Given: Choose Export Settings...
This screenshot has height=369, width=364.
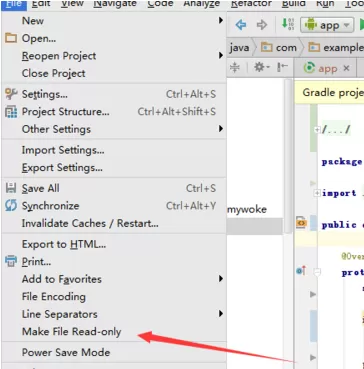Looking at the screenshot, I should [x=114, y=168].
